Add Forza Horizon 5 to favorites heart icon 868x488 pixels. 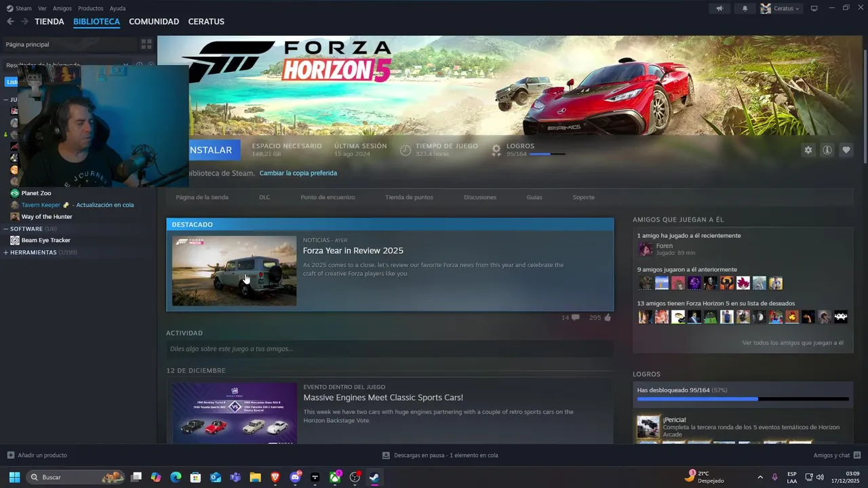pyautogui.click(x=846, y=150)
